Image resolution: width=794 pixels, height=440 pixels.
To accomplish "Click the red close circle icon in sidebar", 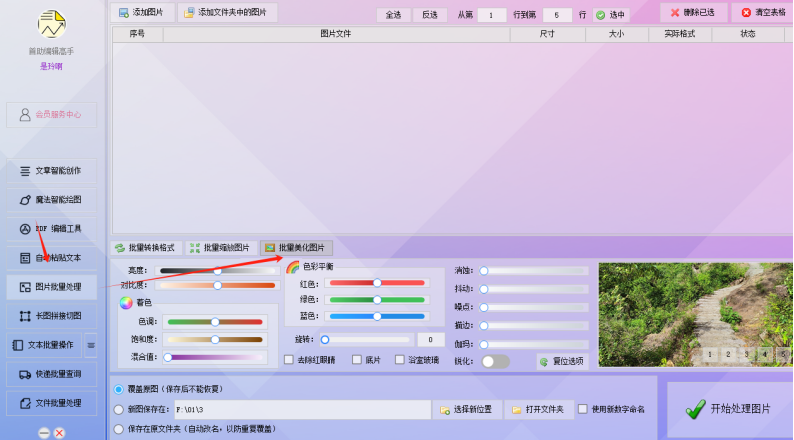I will click(x=59, y=433).
